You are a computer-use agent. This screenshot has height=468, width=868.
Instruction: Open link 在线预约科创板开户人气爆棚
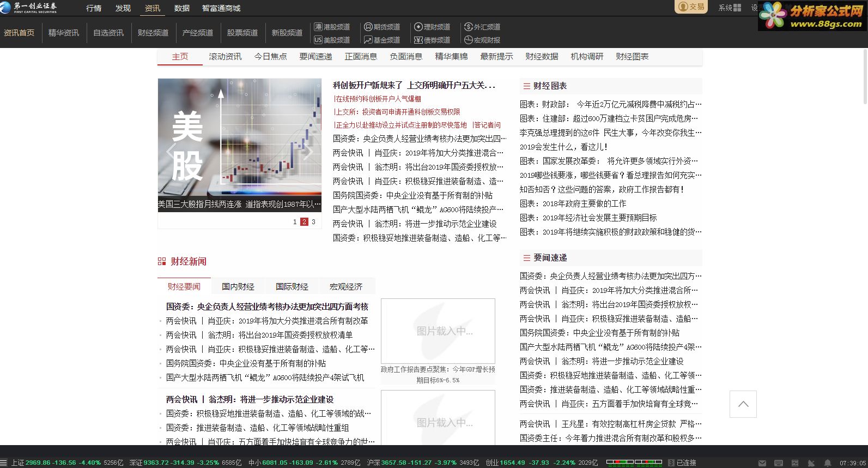coord(377,99)
